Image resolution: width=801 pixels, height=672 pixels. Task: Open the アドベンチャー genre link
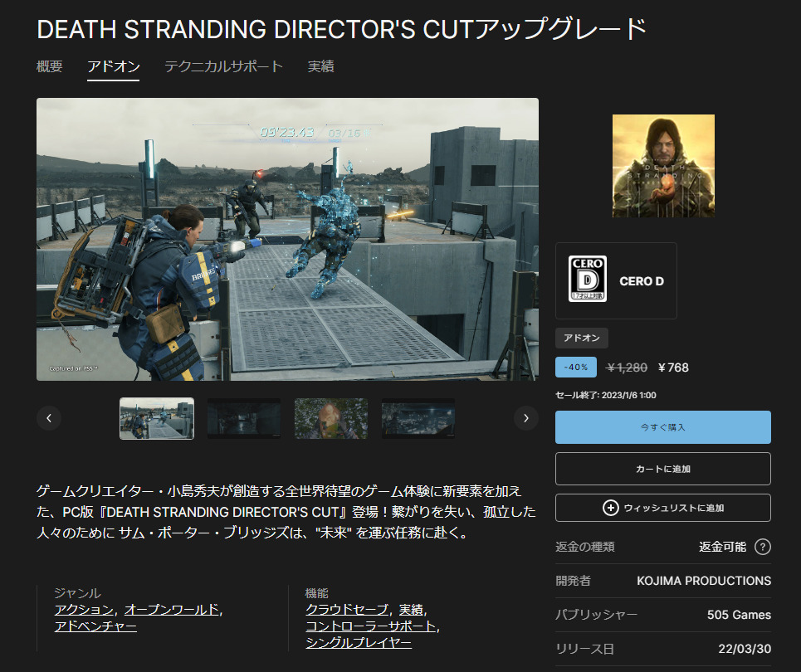coord(95,626)
